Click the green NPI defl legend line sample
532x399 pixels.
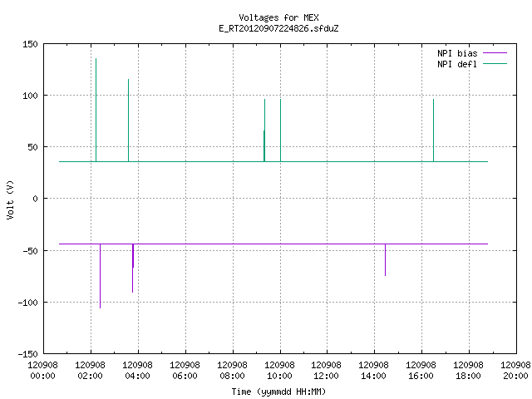click(495, 63)
